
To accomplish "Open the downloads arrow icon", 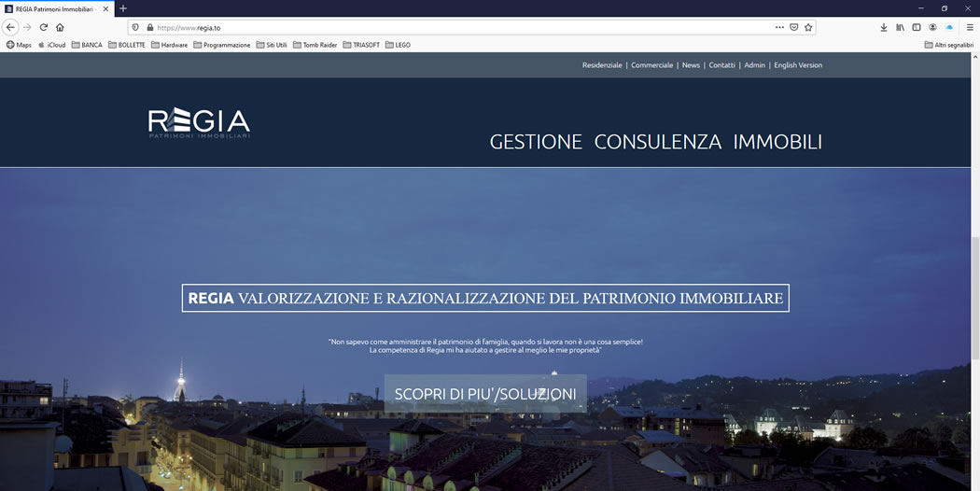I will [x=884, y=27].
